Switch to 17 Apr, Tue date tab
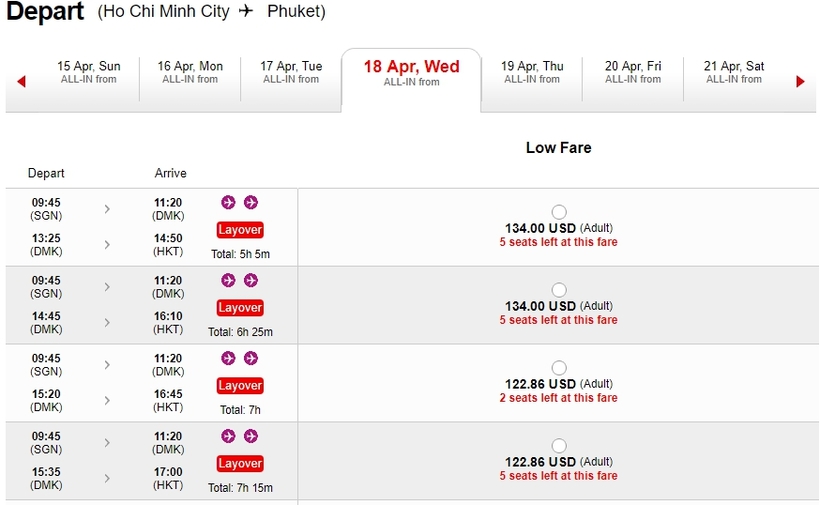 (x=291, y=72)
